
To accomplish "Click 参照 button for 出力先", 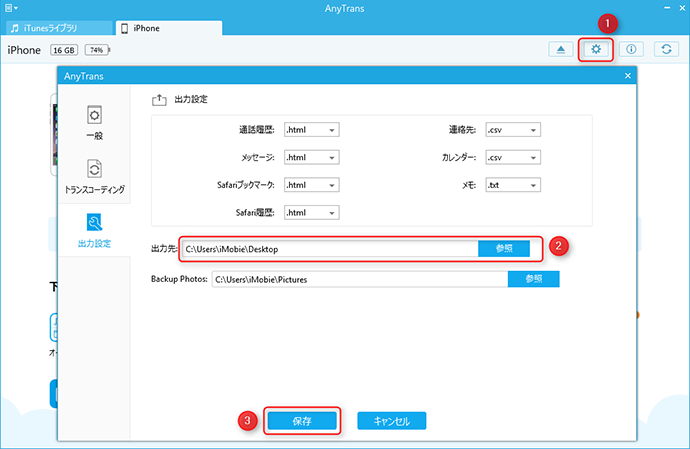I will coord(504,249).
